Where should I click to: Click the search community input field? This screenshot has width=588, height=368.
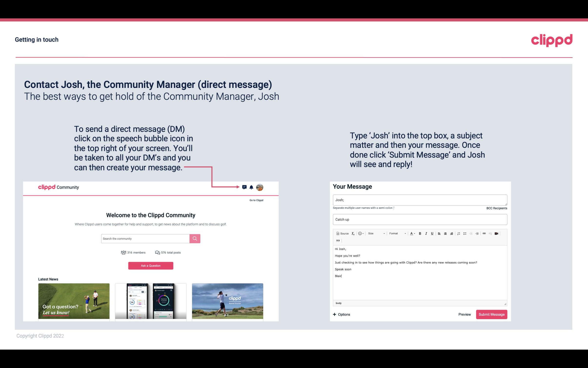tap(145, 238)
